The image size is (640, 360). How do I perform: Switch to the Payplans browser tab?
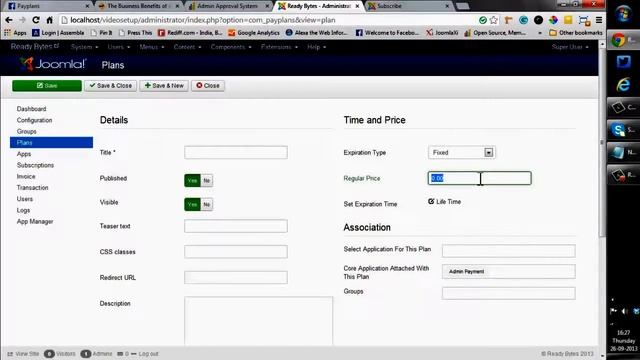coord(47,6)
